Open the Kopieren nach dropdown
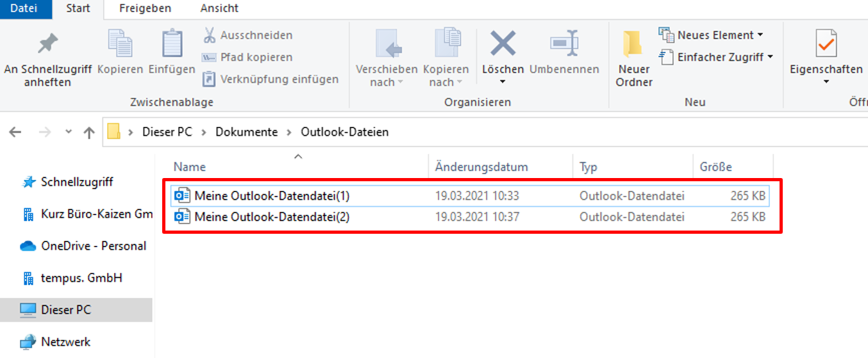This screenshot has height=358, width=868. point(446,59)
